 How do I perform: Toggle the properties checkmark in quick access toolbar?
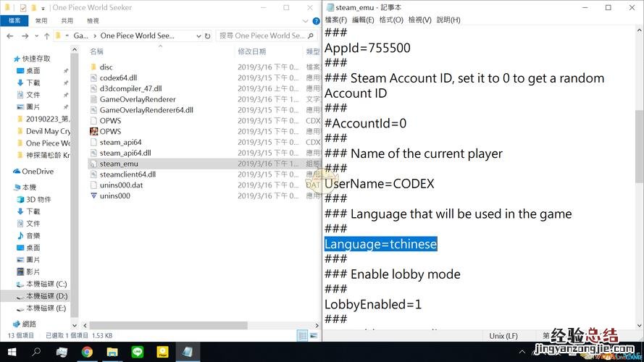(x=23, y=7)
